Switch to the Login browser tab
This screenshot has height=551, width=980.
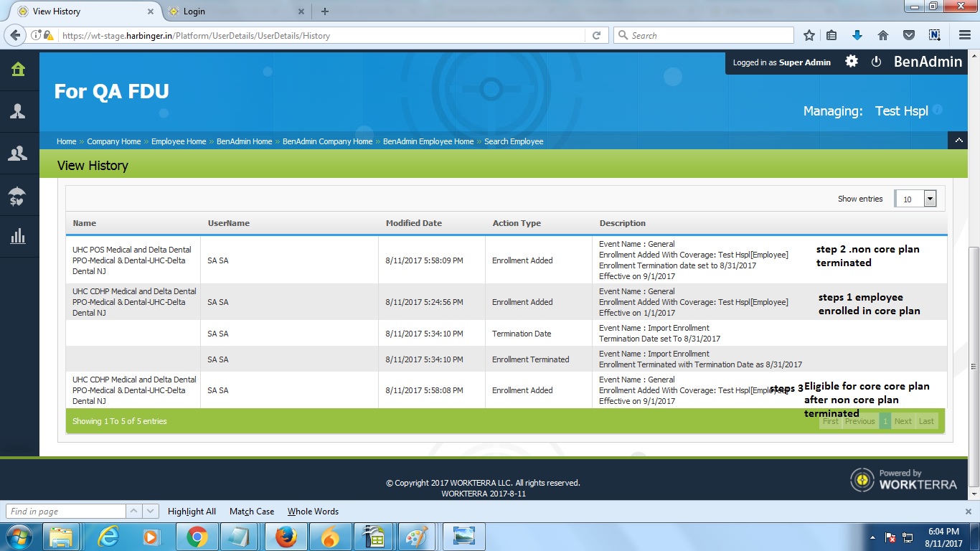click(194, 11)
